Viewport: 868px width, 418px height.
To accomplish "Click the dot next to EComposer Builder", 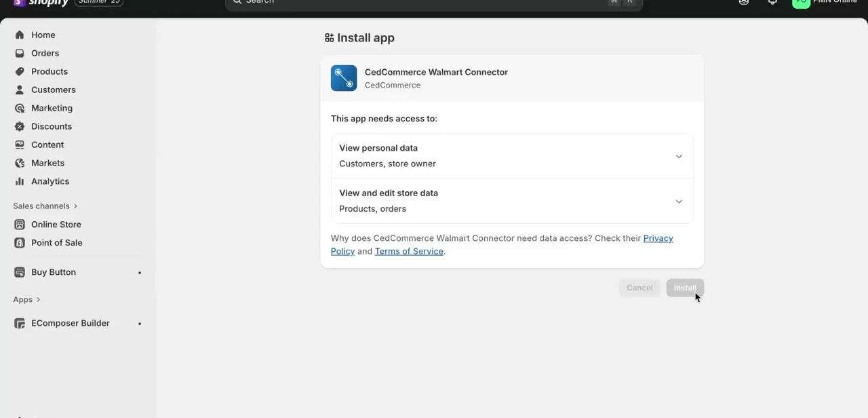I will (140, 324).
